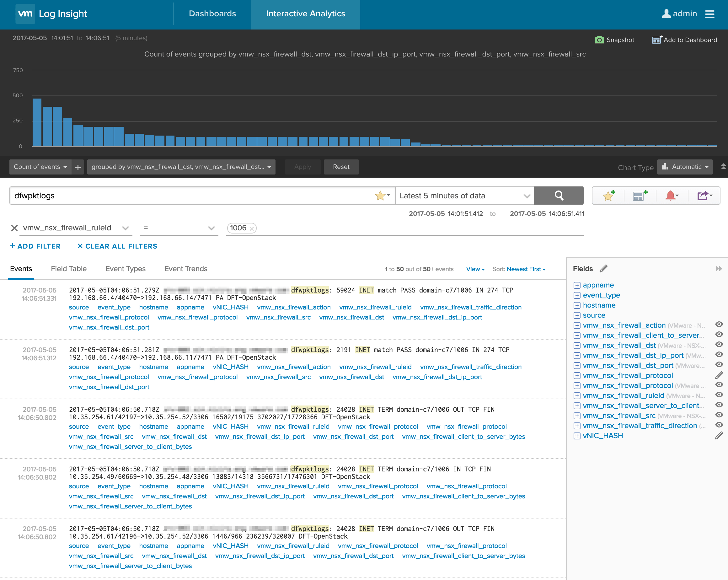Click the Reset button
This screenshot has height=580, width=728.
click(341, 167)
